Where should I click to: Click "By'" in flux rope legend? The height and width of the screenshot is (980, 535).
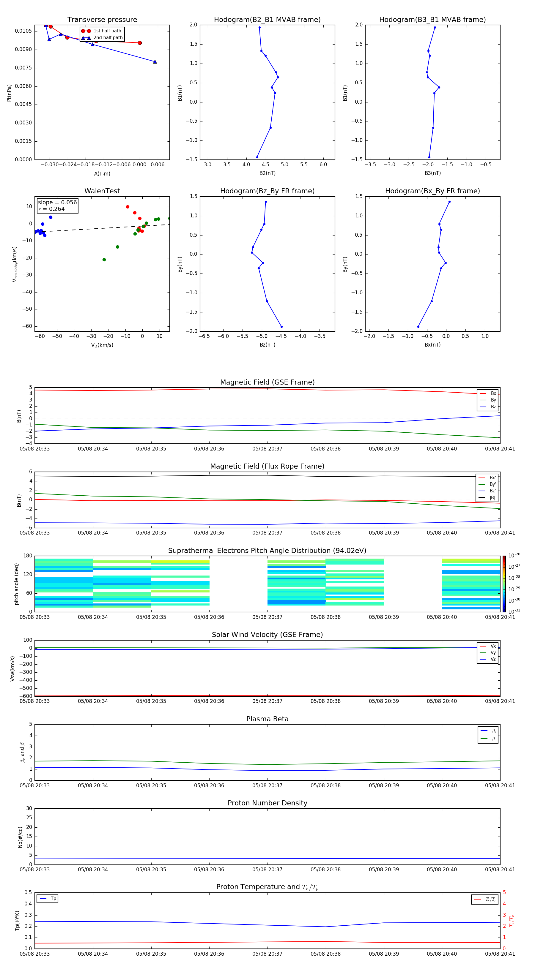click(487, 484)
